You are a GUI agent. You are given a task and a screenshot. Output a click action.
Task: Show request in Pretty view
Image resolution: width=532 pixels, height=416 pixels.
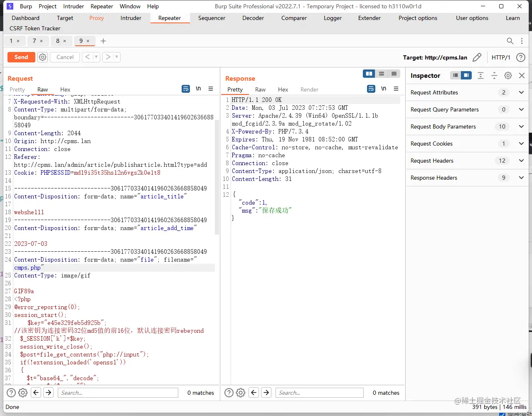(17, 89)
